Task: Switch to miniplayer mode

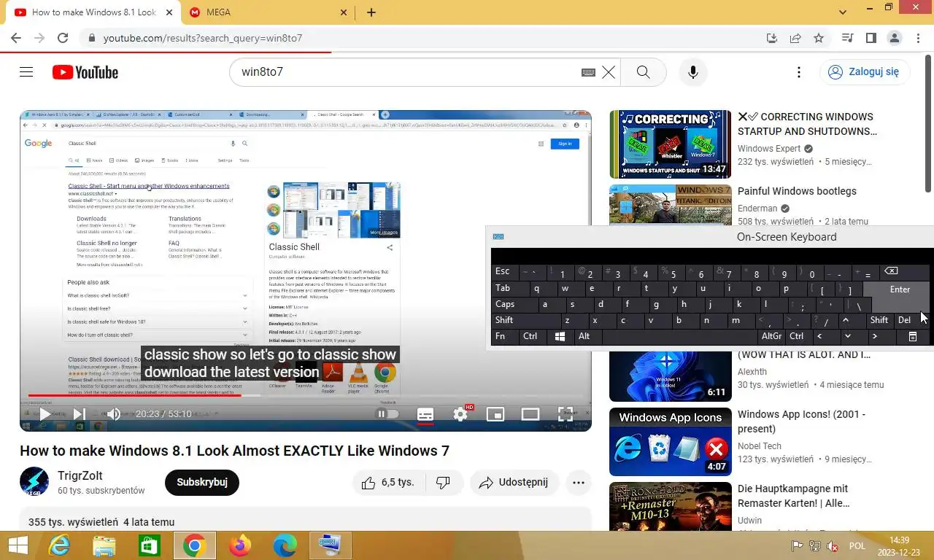Action: pos(495,414)
